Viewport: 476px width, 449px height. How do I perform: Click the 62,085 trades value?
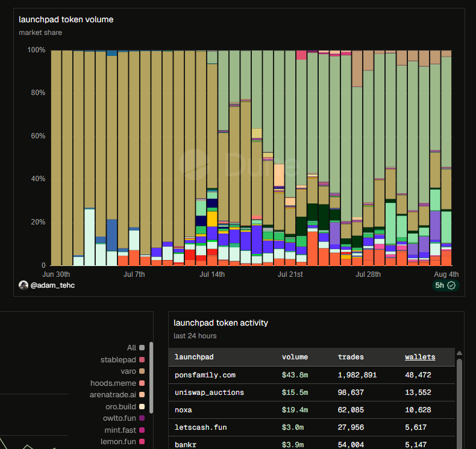pyautogui.click(x=351, y=410)
